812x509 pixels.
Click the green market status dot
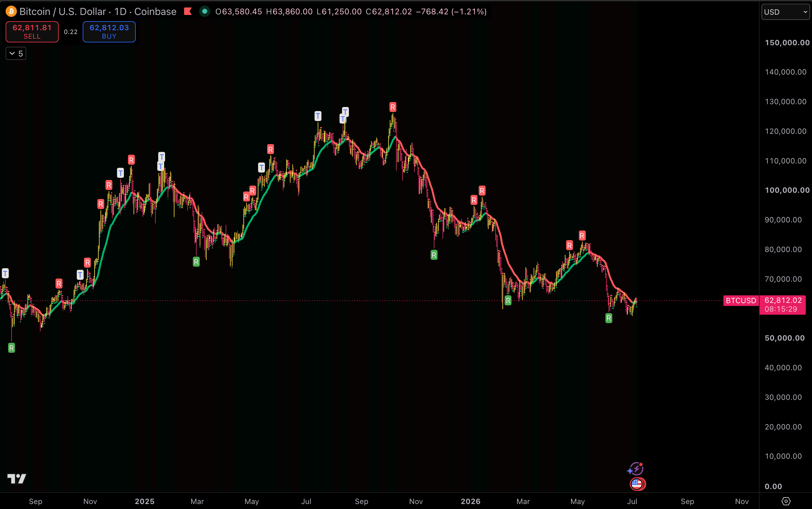click(204, 12)
